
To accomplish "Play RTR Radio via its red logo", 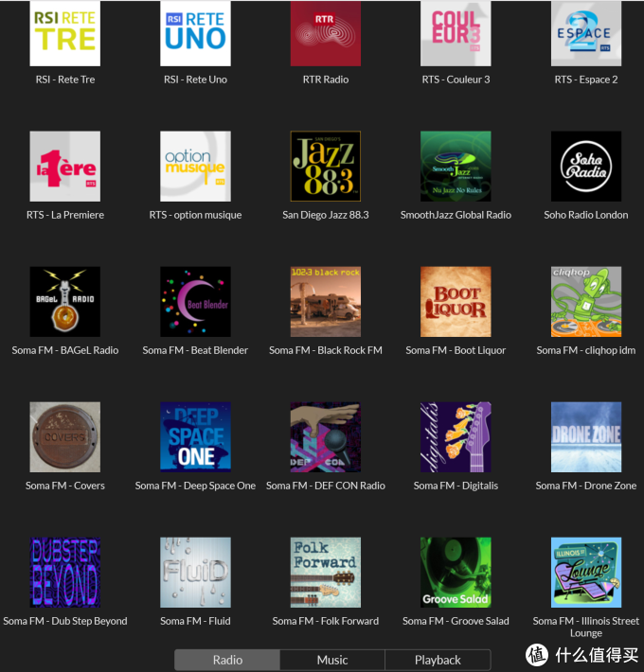I will (x=326, y=33).
